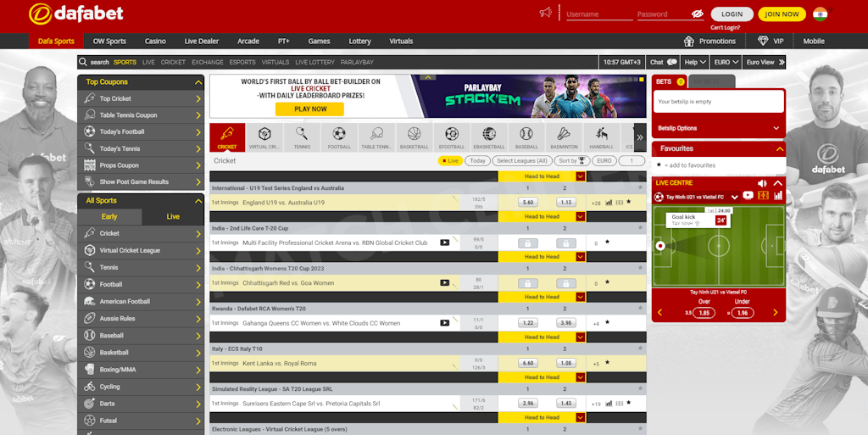Select the Cricket sport icon tab

coord(227,137)
